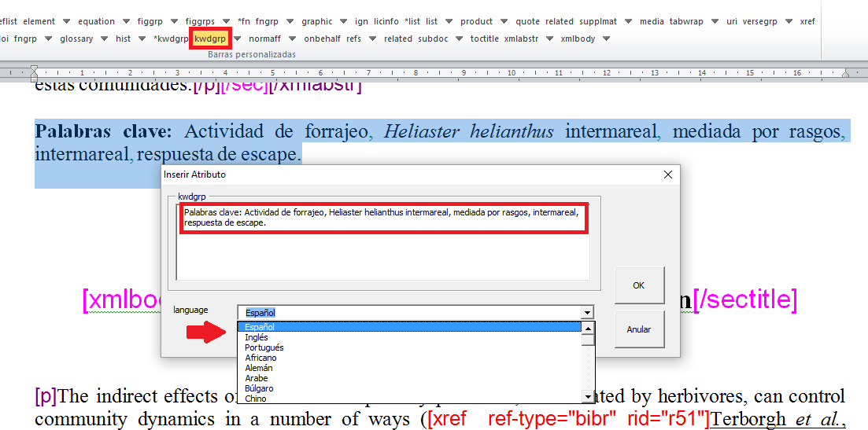The width and height of the screenshot is (868, 430).
Task: Click the licinfo markup button
Action: [386, 21]
